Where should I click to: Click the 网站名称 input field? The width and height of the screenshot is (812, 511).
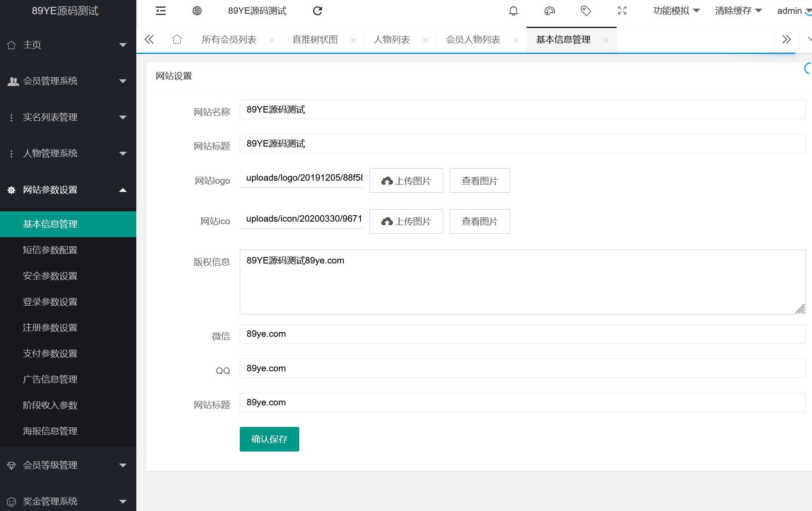(x=522, y=110)
